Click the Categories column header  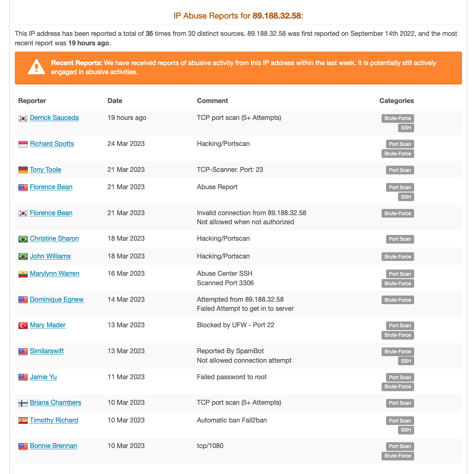click(x=396, y=101)
